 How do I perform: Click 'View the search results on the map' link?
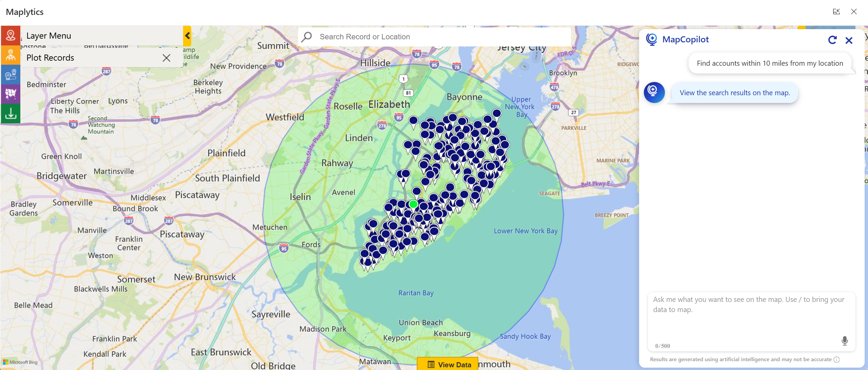[x=734, y=93]
